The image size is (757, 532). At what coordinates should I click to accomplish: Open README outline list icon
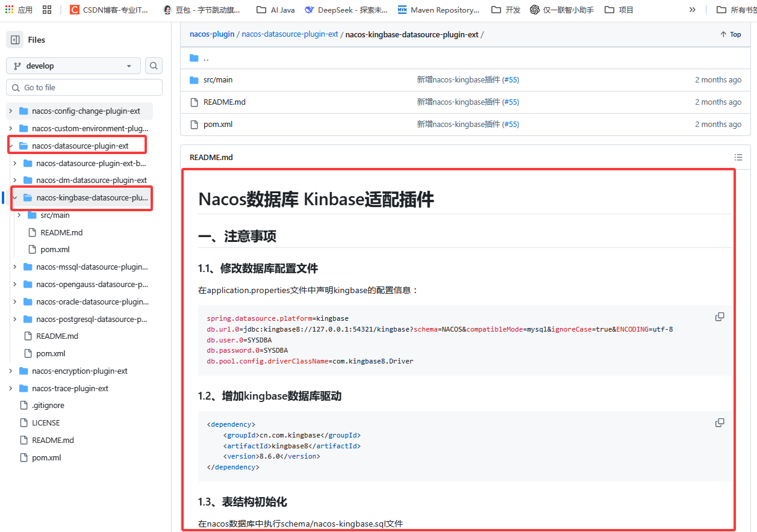[x=738, y=157]
